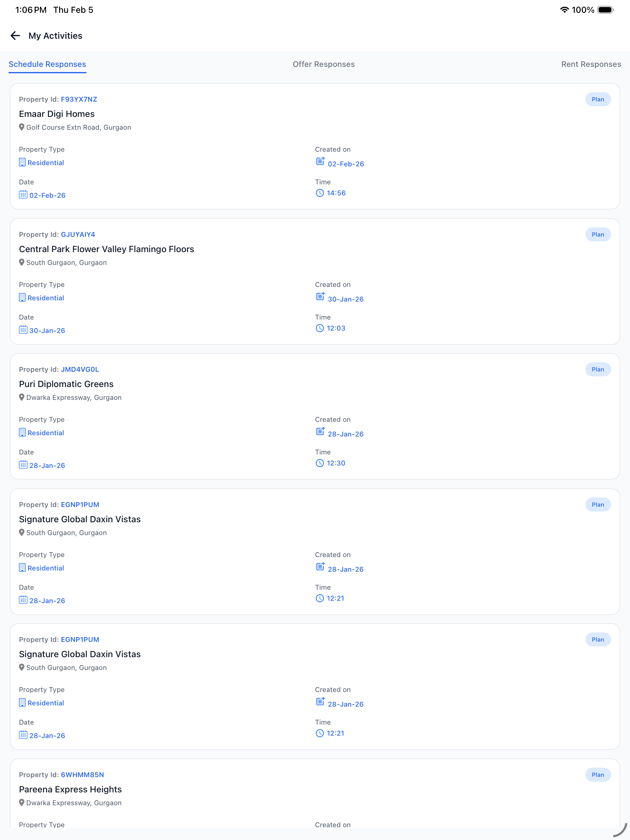The width and height of the screenshot is (630, 840).
Task: Click created-on icon on Puri Diplomatic Greens card
Action: tap(320, 431)
